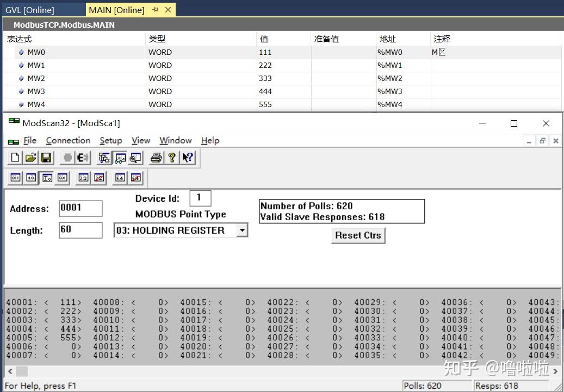
Task: Open a new ModScan document
Action: pyautogui.click(x=15, y=158)
